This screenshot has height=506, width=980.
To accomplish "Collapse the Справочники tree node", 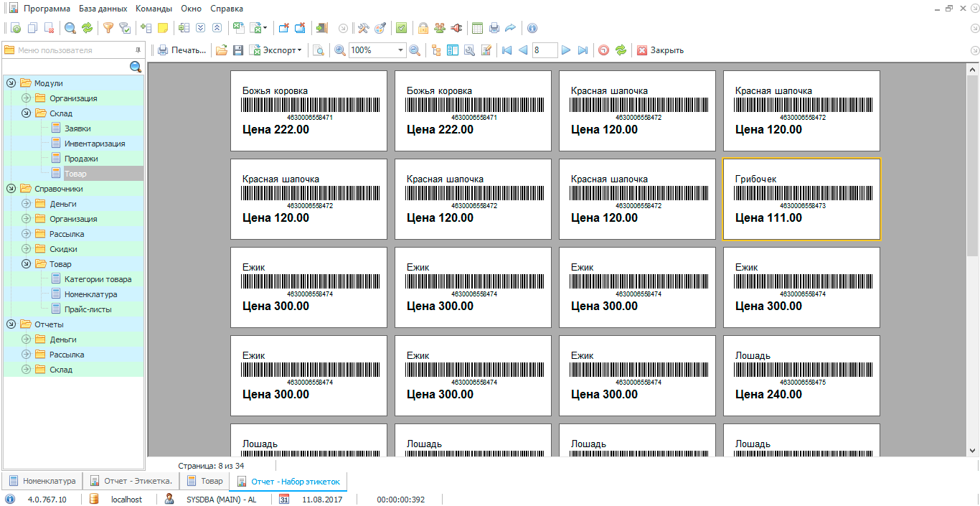I will 11,189.
